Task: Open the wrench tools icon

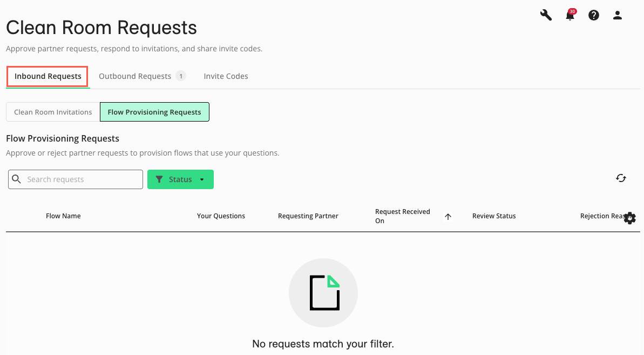Action: tap(546, 15)
